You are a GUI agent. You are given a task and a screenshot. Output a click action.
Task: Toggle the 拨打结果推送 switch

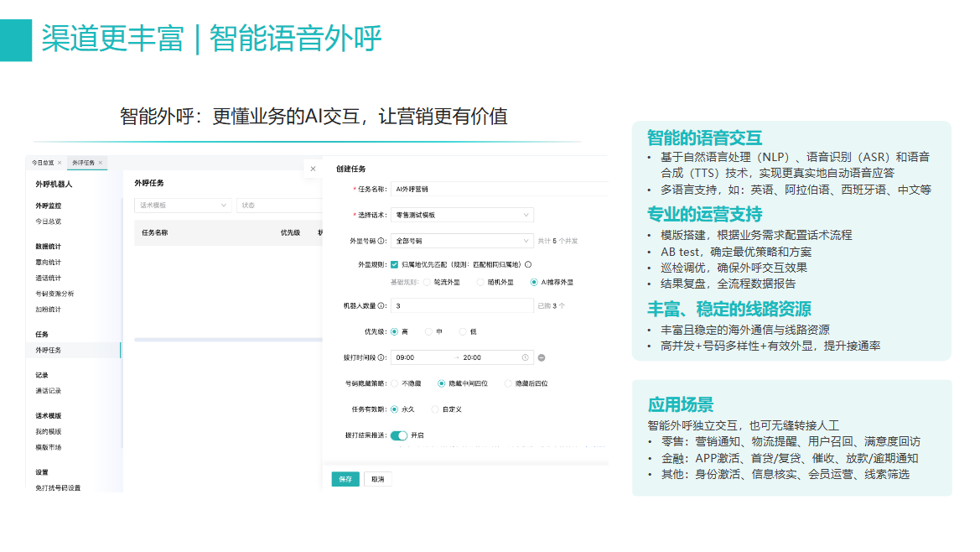[399, 435]
